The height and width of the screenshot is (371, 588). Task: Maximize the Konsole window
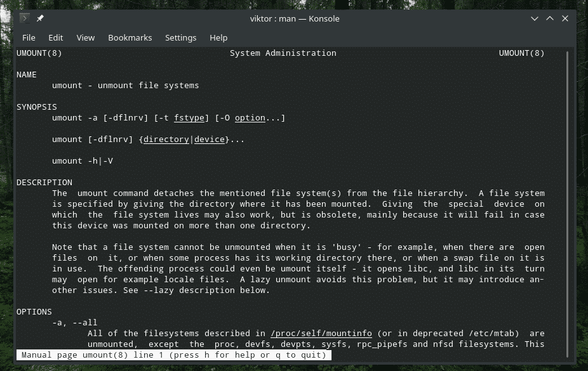tap(550, 18)
